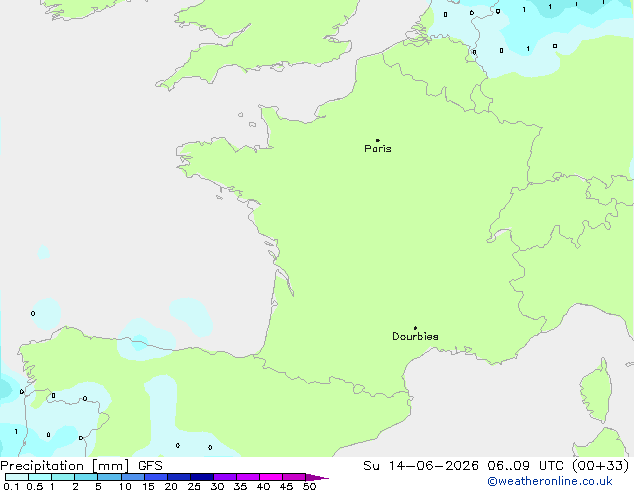The image size is (634, 490).
Task: Pick the legend swatch starting at 0.5
Action: click(40, 477)
